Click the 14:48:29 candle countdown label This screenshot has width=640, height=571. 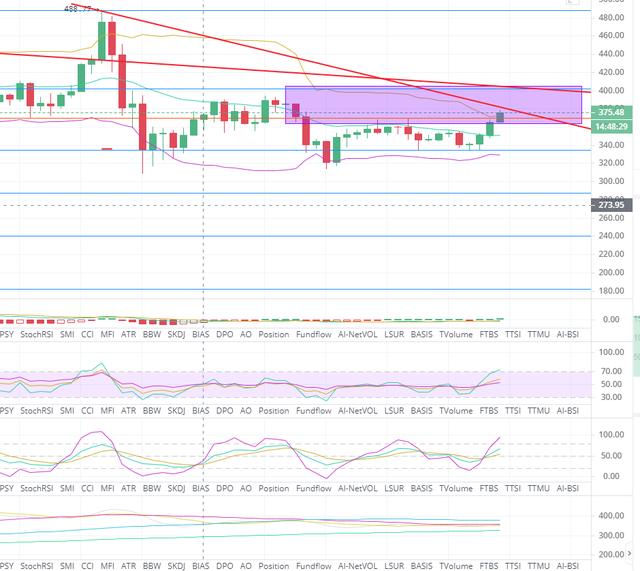click(611, 127)
